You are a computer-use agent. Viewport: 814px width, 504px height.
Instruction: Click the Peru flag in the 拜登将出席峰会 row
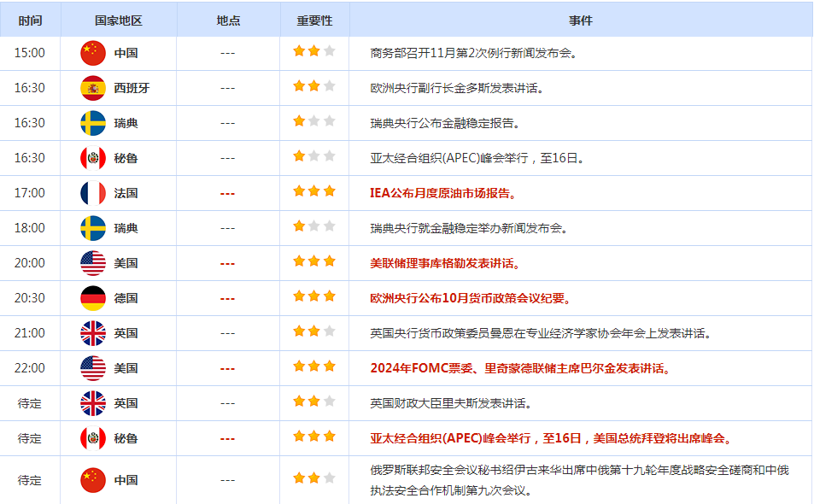[x=93, y=438]
